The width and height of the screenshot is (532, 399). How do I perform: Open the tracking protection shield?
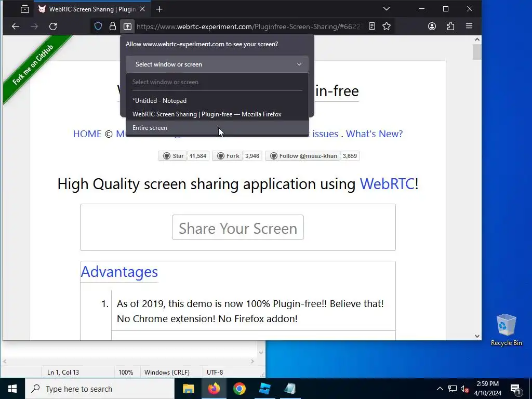point(98,26)
